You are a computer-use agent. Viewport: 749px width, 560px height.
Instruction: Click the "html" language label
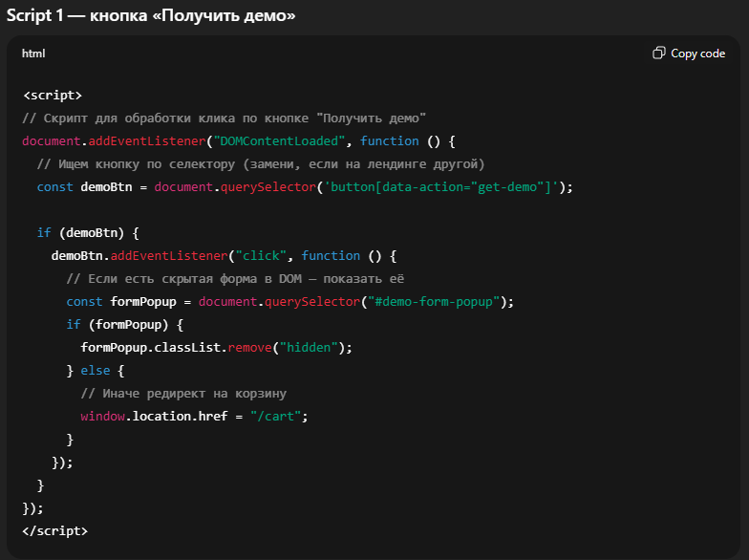pyautogui.click(x=33, y=54)
